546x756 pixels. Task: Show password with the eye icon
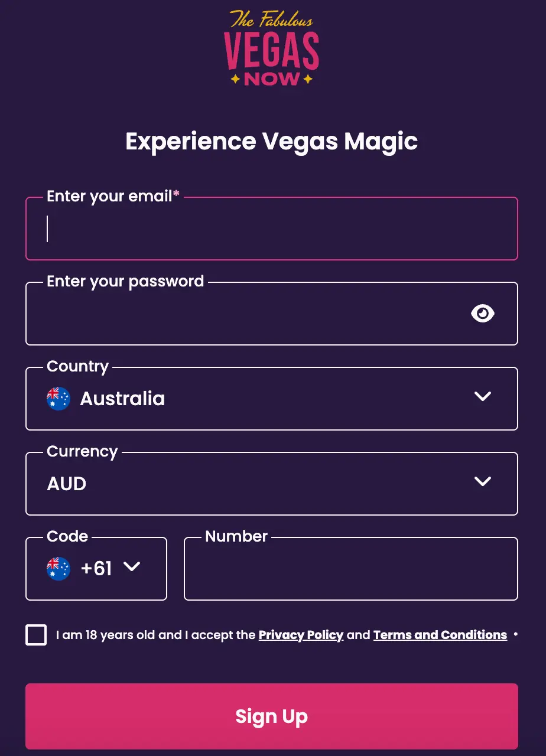[x=482, y=314]
